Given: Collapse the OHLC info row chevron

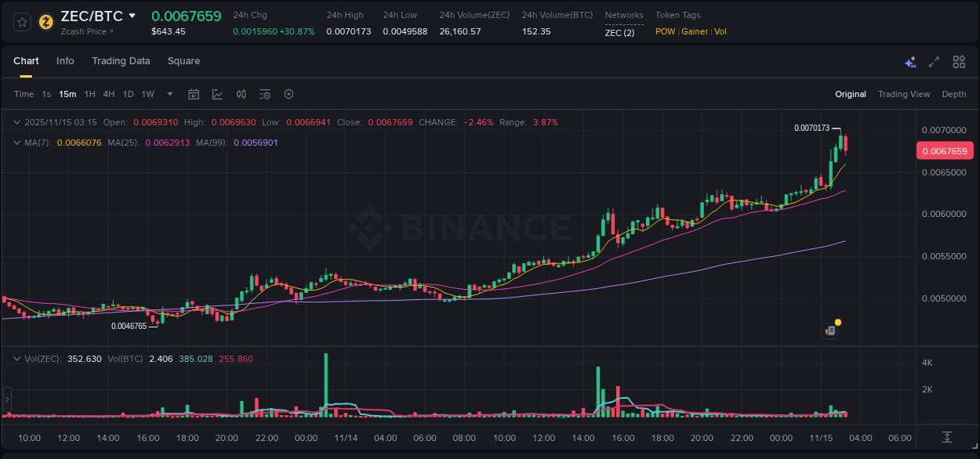Looking at the screenshot, I should (16, 122).
